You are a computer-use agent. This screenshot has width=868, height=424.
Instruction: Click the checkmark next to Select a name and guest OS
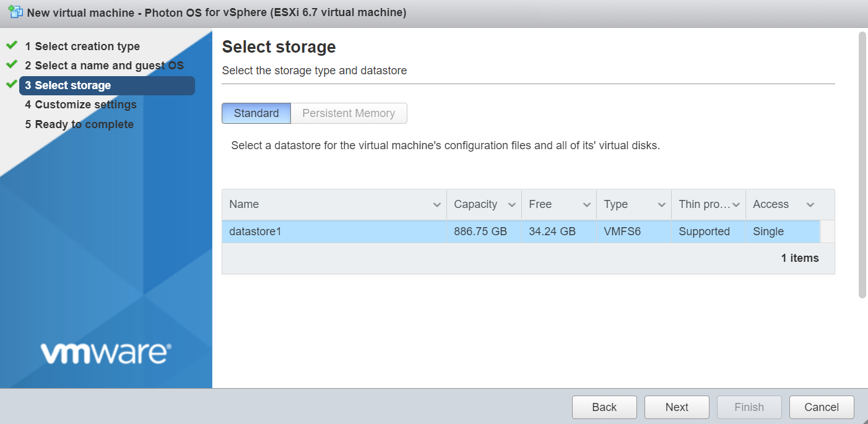[x=11, y=65]
